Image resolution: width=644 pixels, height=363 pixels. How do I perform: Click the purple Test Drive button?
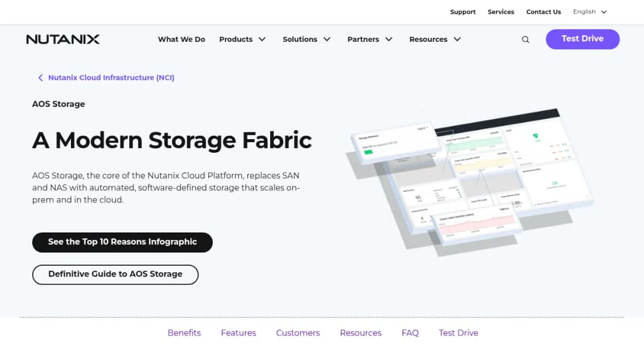tap(583, 39)
